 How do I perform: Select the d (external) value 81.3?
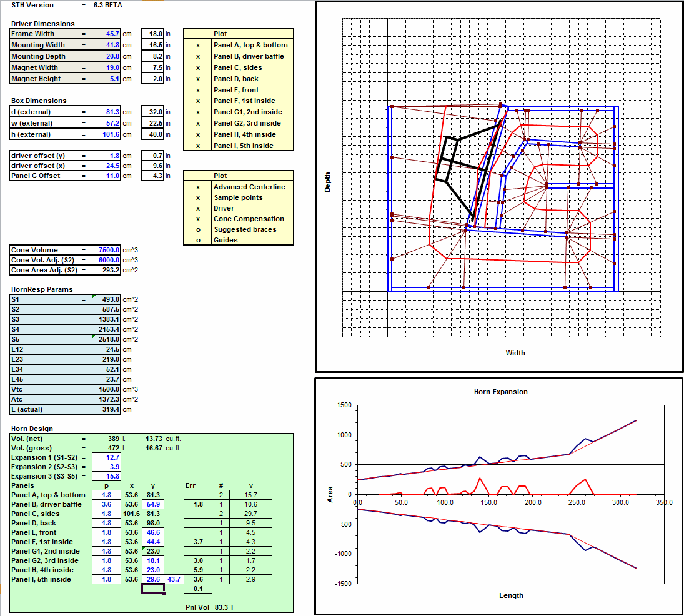point(106,112)
